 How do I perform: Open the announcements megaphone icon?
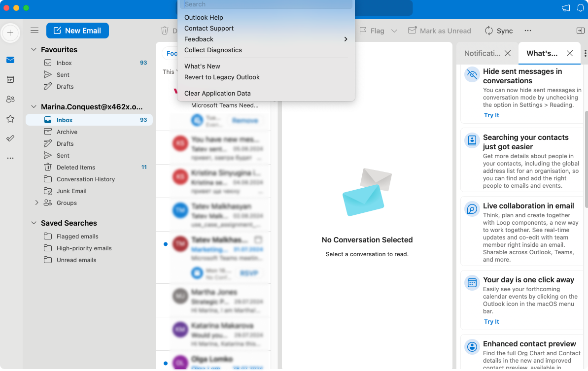click(566, 8)
